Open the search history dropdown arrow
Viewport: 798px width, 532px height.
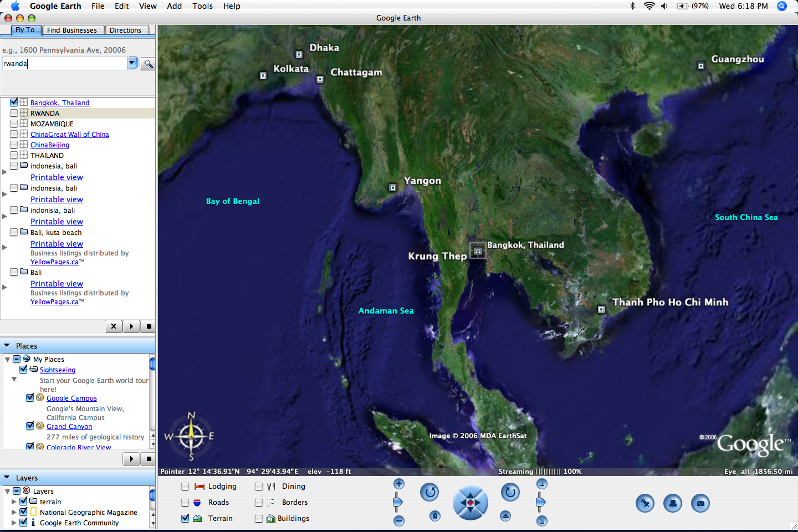pyautogui.click(x=132, y=63)
